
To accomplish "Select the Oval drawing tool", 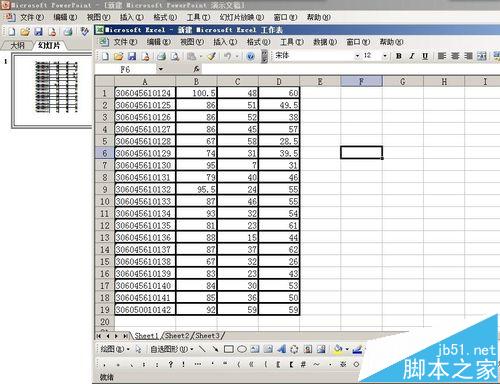I will tap(242, 349).
